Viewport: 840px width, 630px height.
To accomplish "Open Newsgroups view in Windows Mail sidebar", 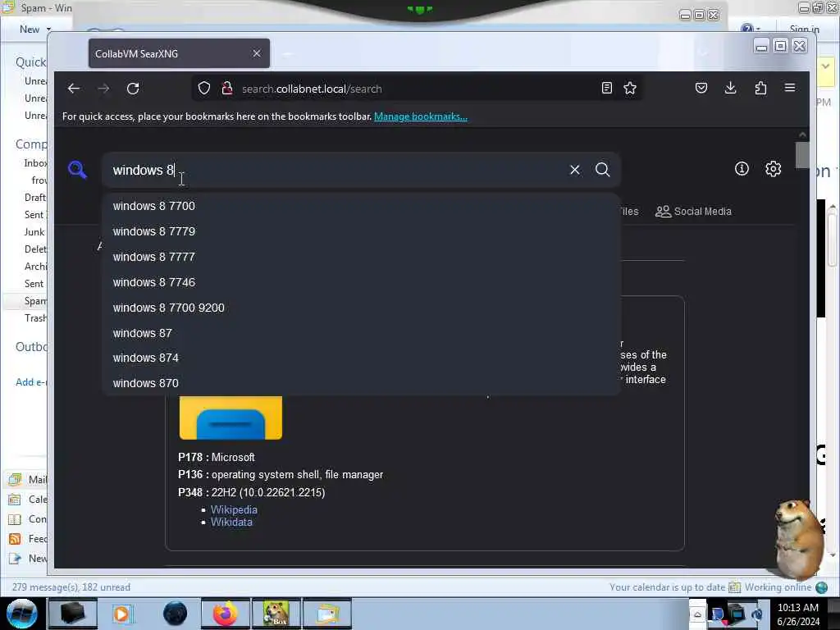I will [x=27, y=559].
